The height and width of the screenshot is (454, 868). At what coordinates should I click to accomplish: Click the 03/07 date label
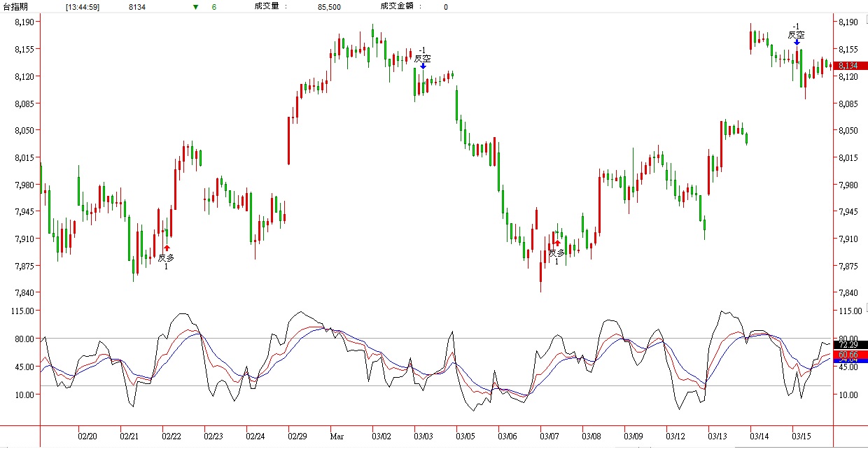[x=549, y=436]
